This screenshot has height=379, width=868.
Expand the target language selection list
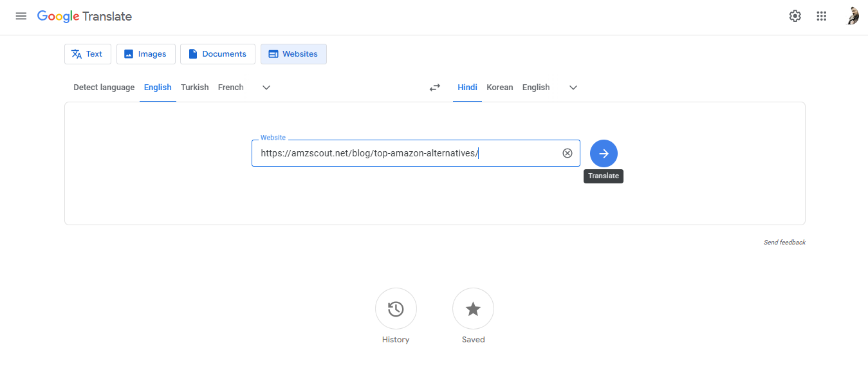(x=573, y=88)
